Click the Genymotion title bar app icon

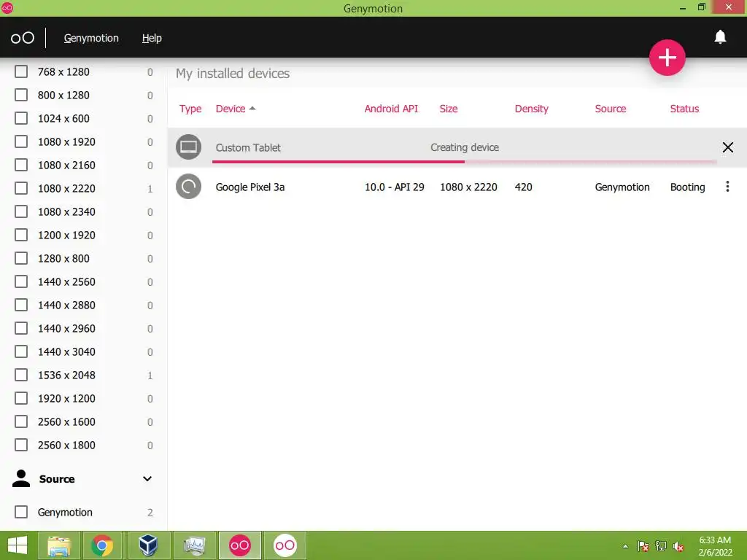7,7
